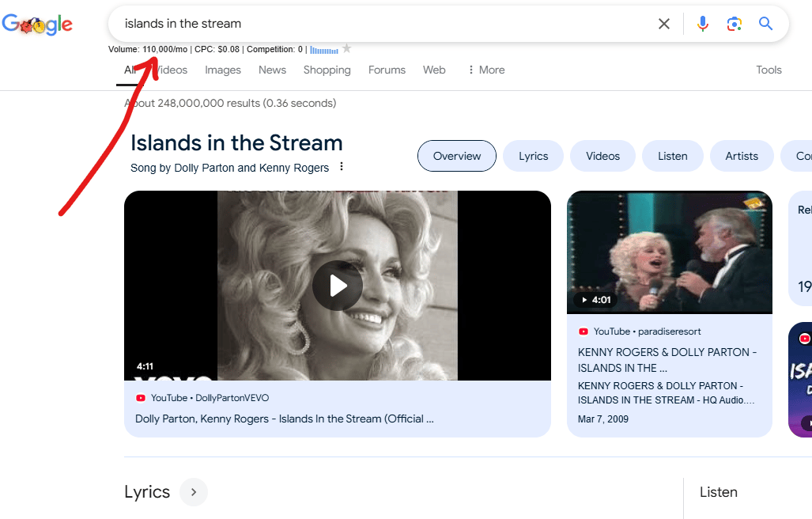Screen dimensions: 812x519
Task: Switch to the Forums tab
Action: (387, 70)
